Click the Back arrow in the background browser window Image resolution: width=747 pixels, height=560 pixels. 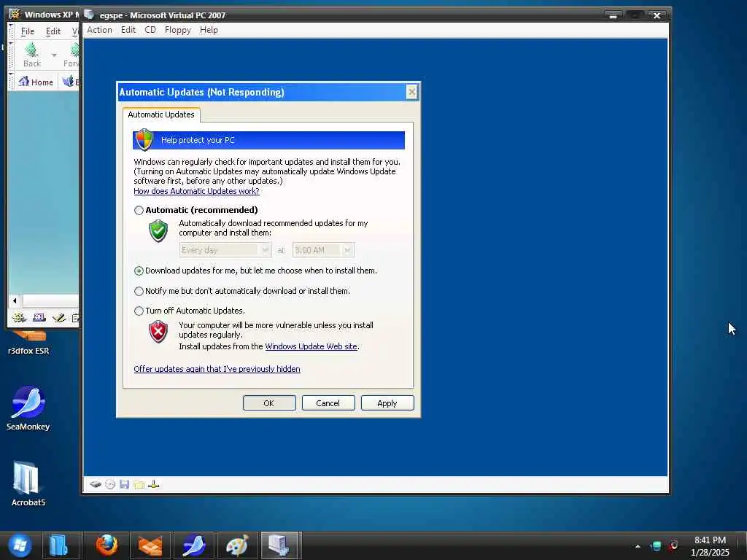point(32,55)
